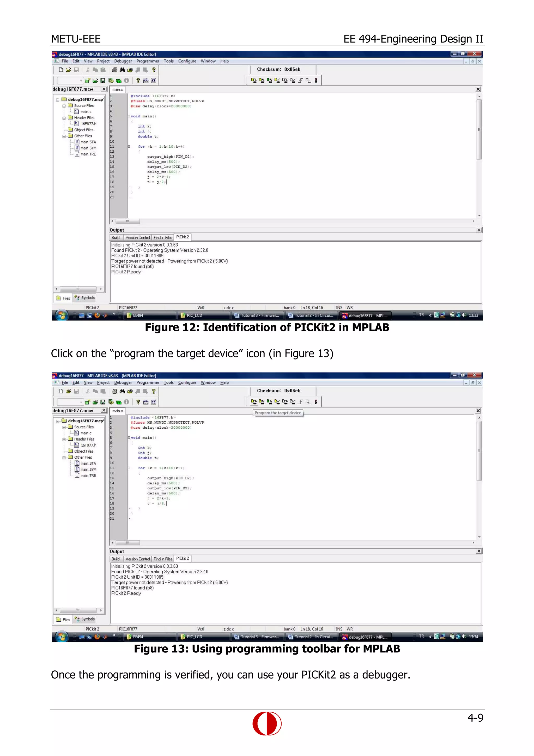The image size is (534, 756).
Task: Open the Programmer menu in Figure 12 window
Action: pyautogui.click(x=148, y=61)
